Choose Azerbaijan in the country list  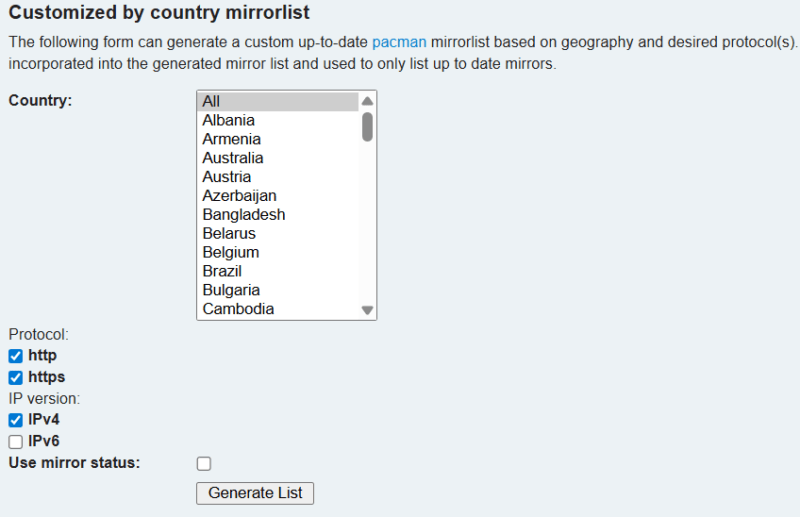point(239,196)
